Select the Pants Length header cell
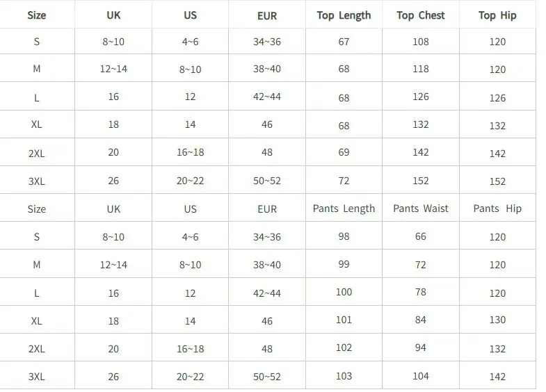 (x=344, y=209)
